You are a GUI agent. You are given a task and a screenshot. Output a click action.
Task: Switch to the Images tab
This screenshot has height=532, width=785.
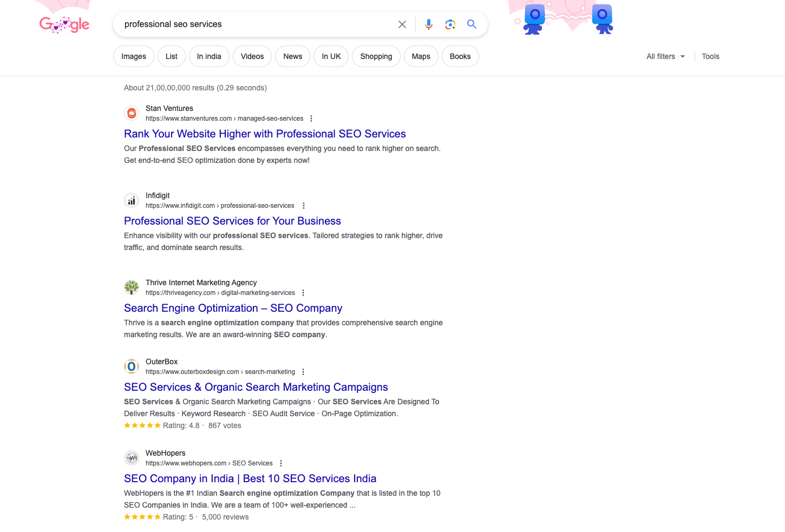(134, 56)
